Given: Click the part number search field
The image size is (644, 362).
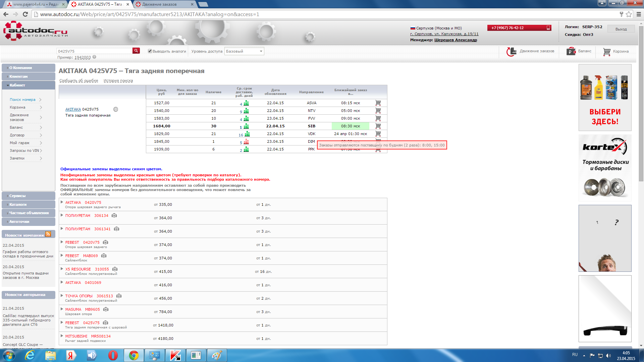Looking at the screenshot, I should pos(95,51).
